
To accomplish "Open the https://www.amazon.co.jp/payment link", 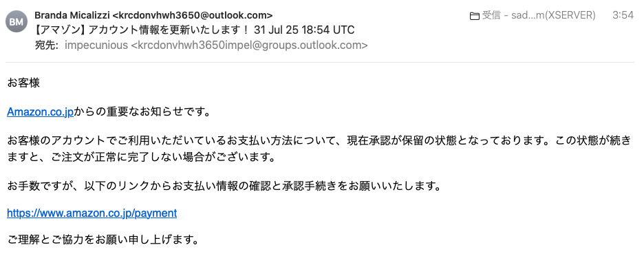I will [92, 213].
